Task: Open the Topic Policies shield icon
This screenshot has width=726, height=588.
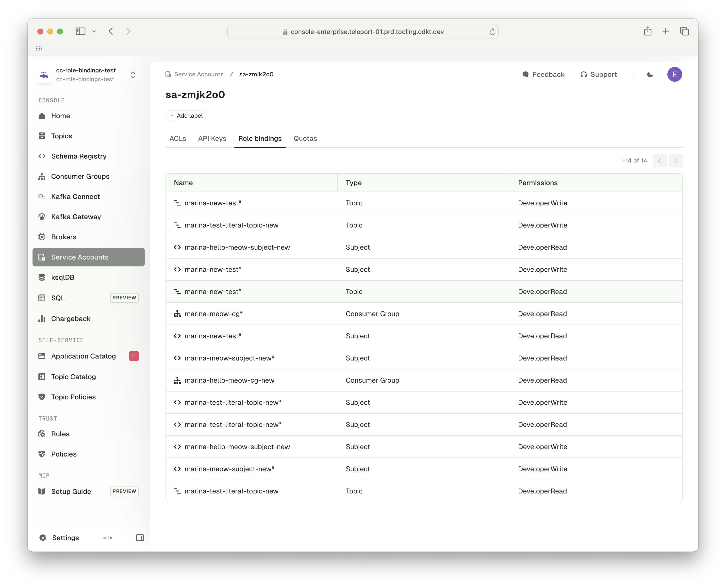Action: [x=42, y=397]
